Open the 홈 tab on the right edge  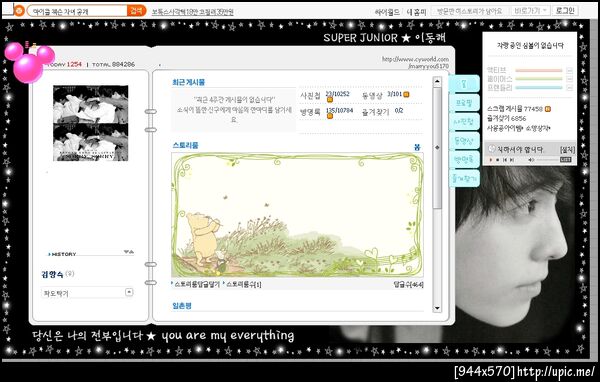[x=464, y=83]
